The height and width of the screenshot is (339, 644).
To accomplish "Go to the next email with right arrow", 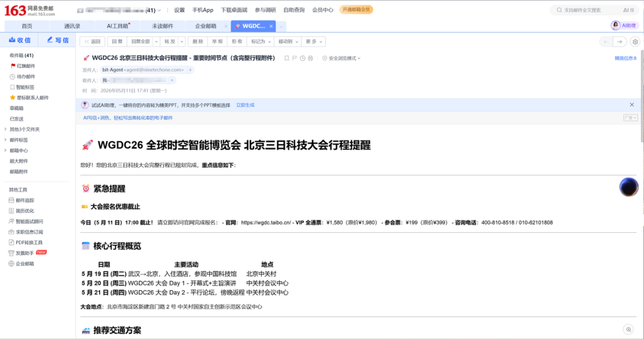I will 620,42.
